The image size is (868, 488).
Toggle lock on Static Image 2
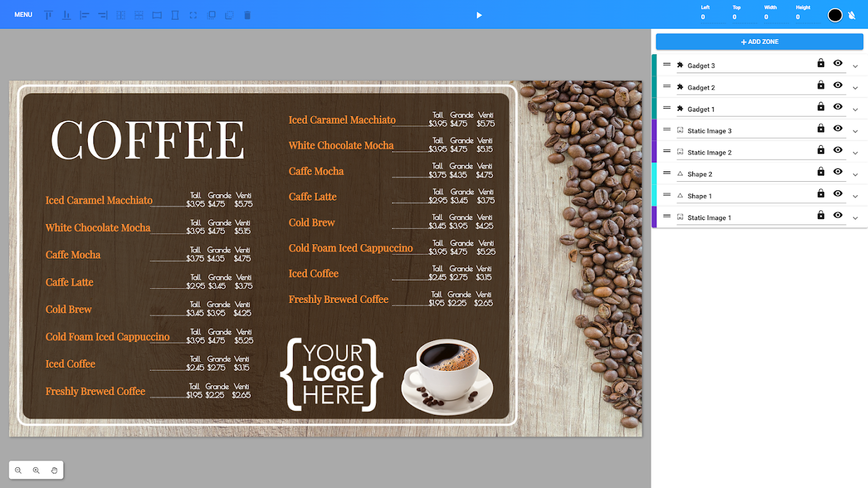click(821, 149)
